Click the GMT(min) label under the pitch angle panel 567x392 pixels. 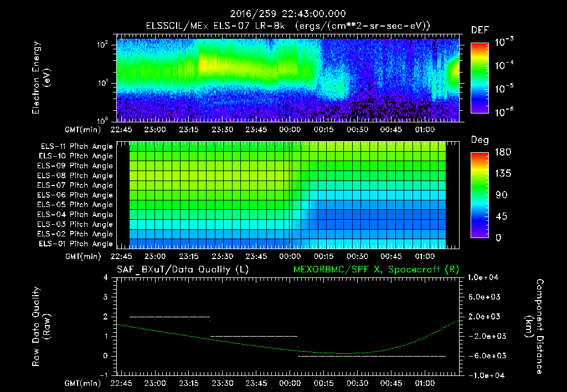pyautogui.click(x=83, y=256)
